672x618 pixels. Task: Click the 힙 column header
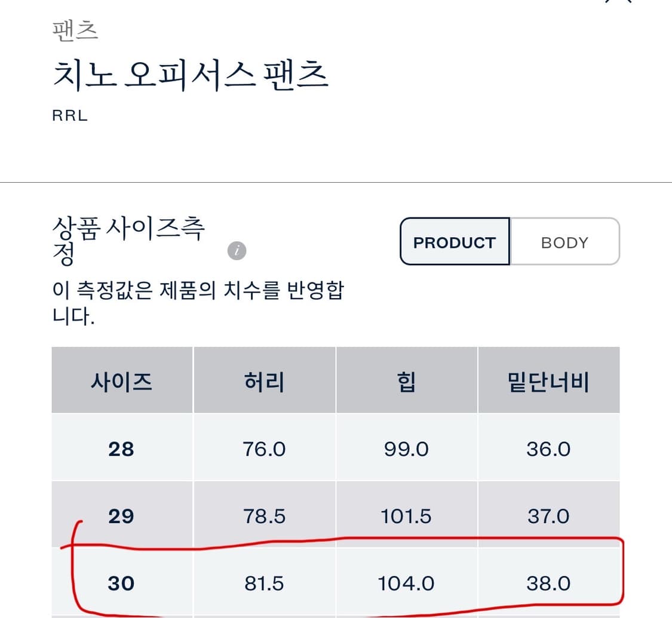406,381
